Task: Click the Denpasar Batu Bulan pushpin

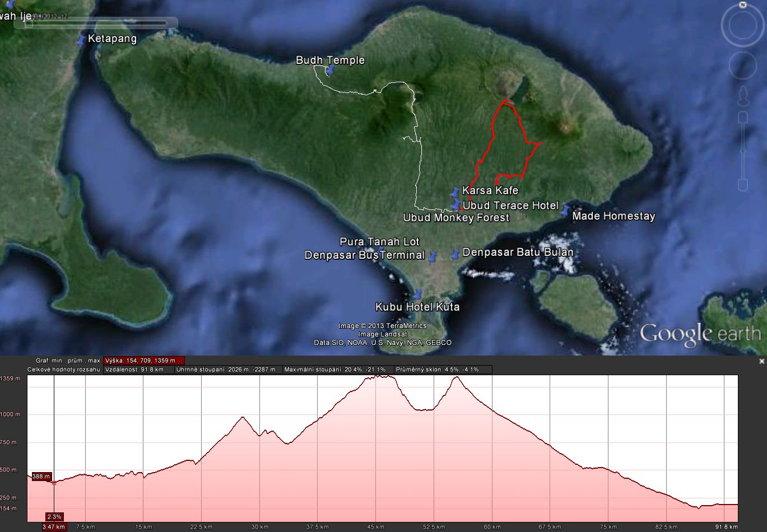Action: coord(455,254)
